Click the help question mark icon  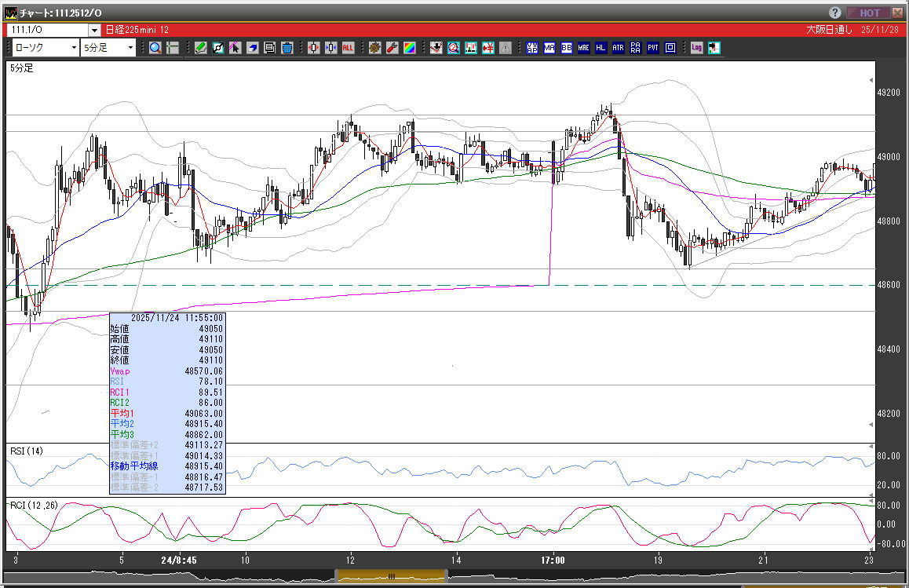click(835, 13)
